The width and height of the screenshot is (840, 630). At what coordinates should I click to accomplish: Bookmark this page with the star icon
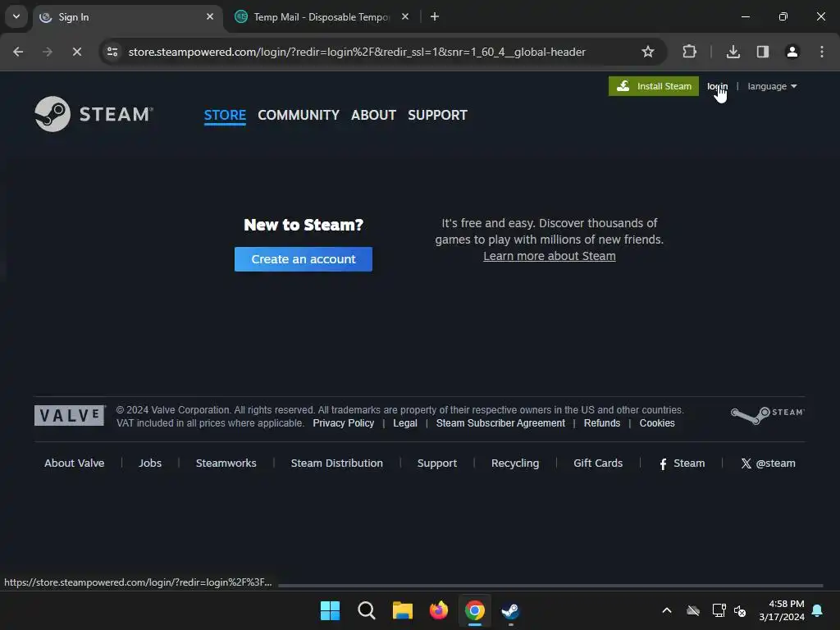(x=648, y=52)
